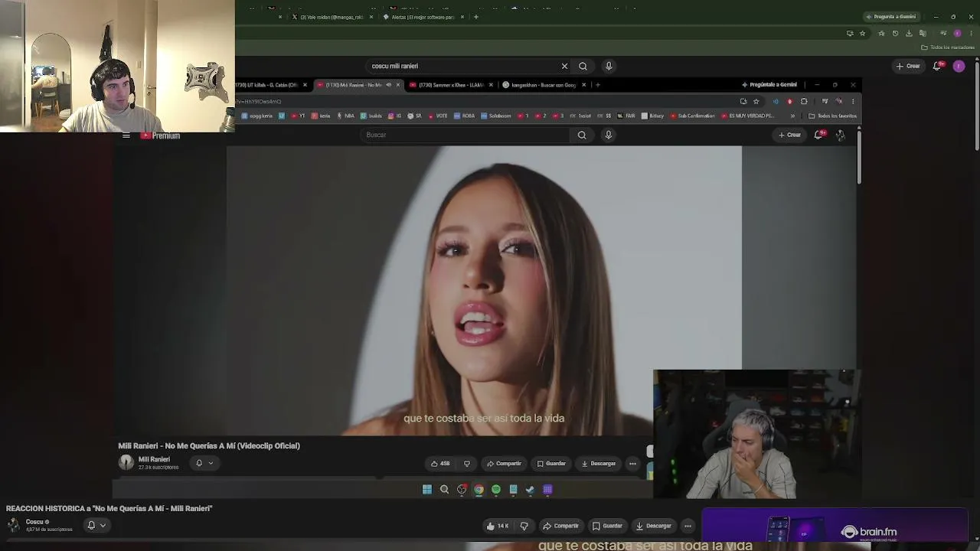Open the 'FAIR' bookmark
Viewport: 980px width, 551px height.
click(627, 116)
